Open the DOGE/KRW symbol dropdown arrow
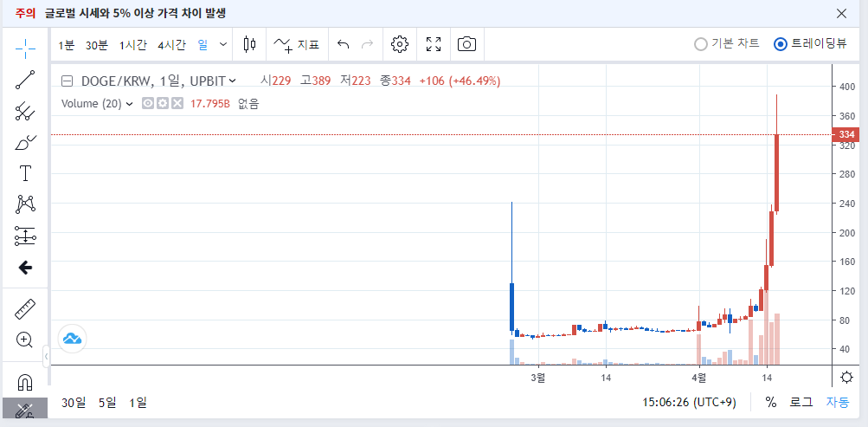This screenshot has height=427, width=868. tap(233, 81)
